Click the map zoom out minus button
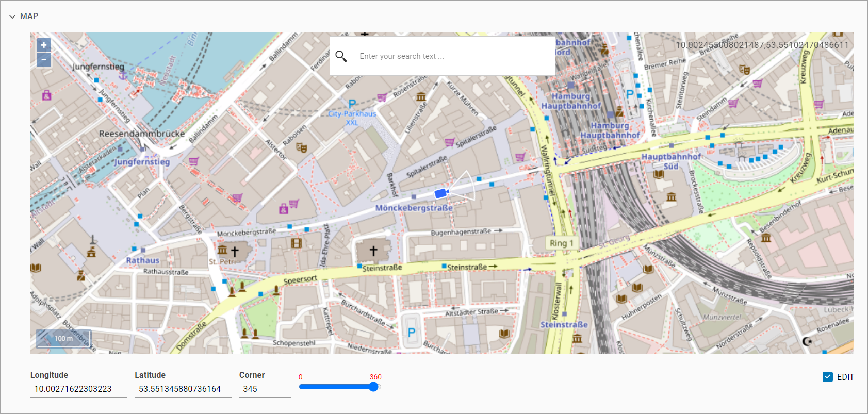The width and height of the screenshot is (868, 414). tap(44, 60)
